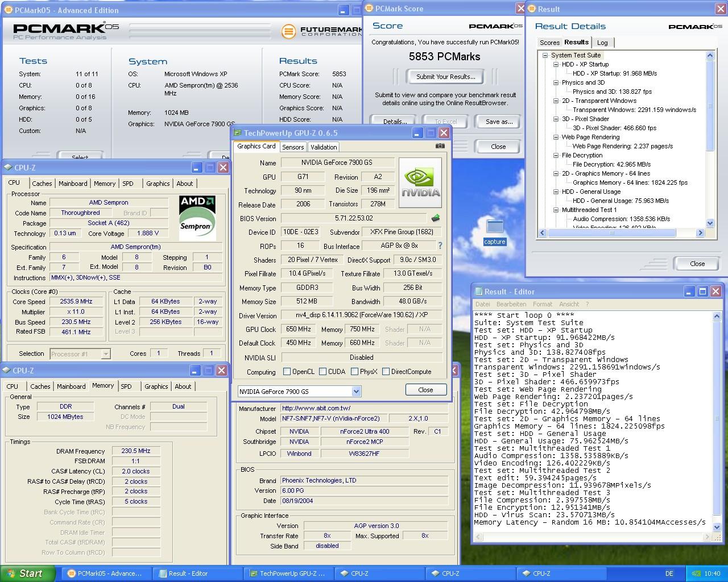This screenshot has height=582, width=728.
Task: Click the clock showing 10:40 in tray
Action: tap(712, 573)
